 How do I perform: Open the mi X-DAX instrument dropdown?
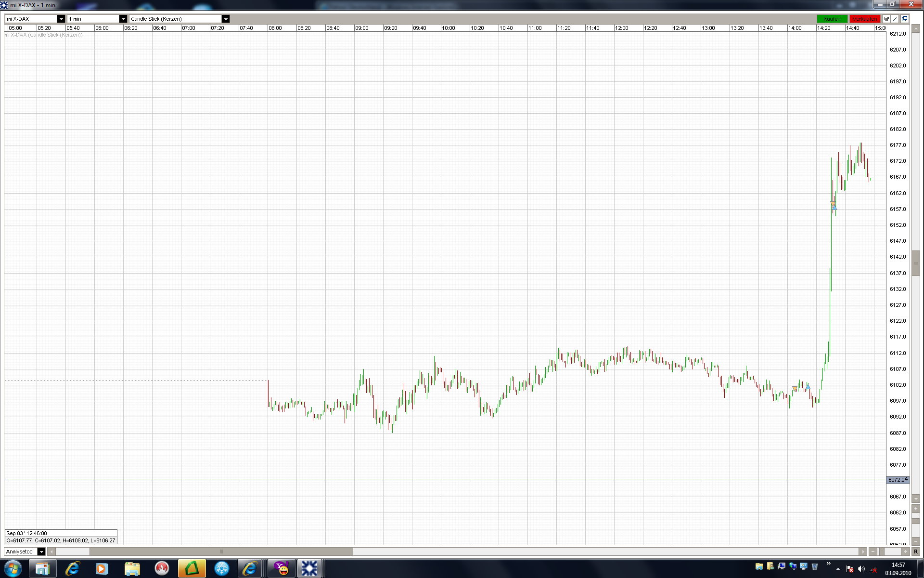pyautogui.click(x=61, y=19)
